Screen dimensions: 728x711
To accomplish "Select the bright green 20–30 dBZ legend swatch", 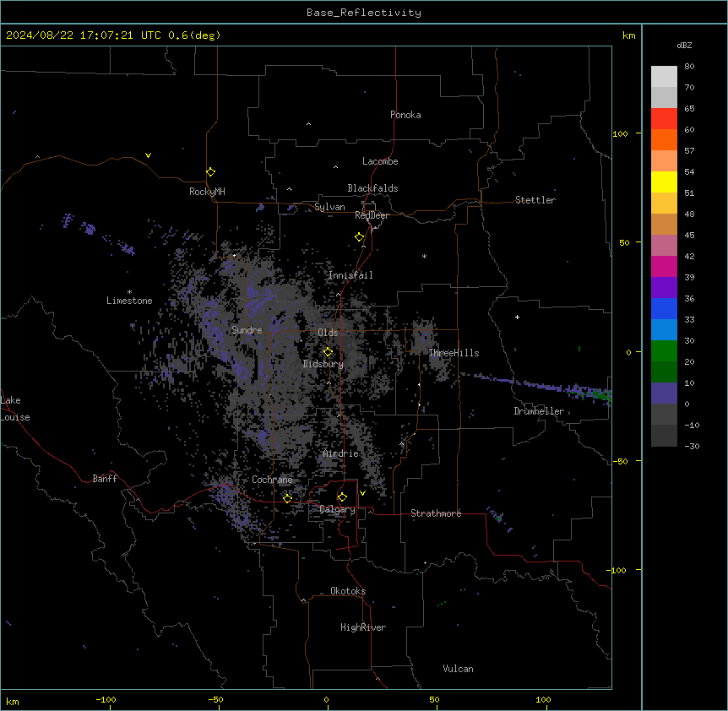I will pos(664,351).
